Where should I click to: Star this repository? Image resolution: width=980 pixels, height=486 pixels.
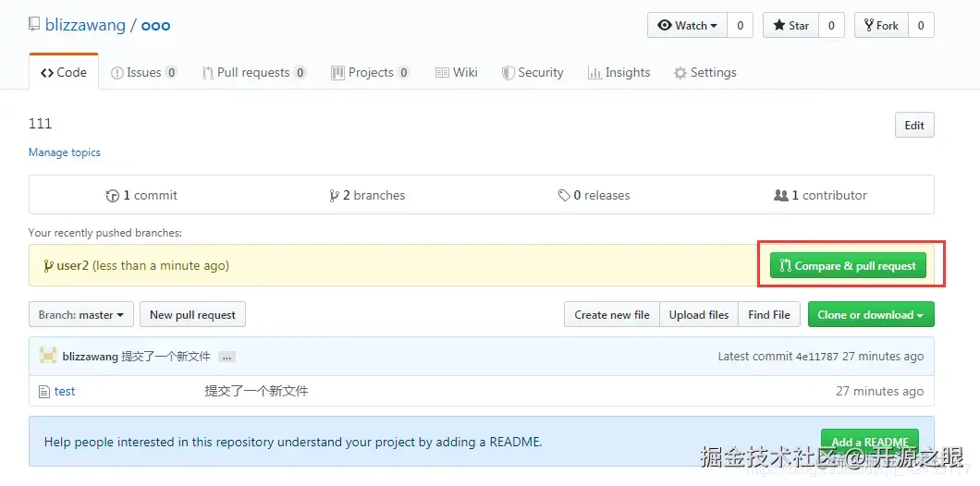[790, 26]
